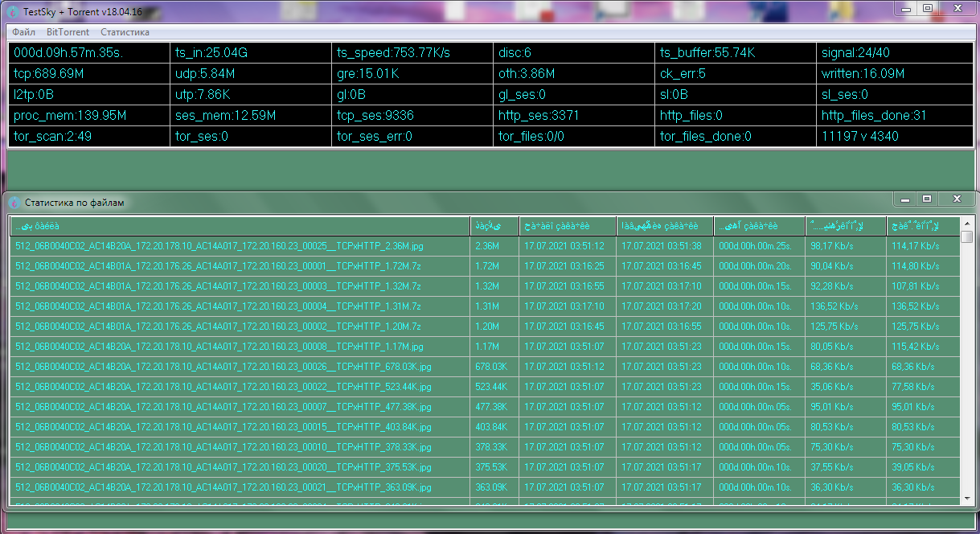Maximize the main TestSky window

click(x=927, y=8)
